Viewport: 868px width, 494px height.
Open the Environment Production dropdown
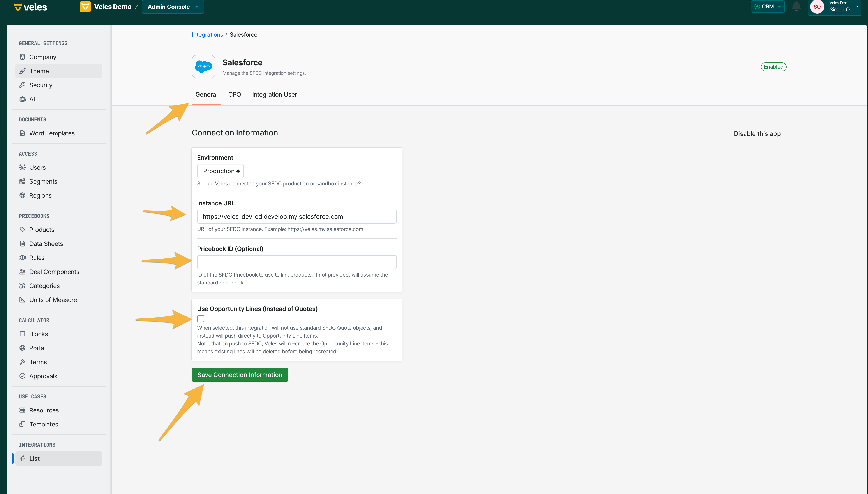220,171
